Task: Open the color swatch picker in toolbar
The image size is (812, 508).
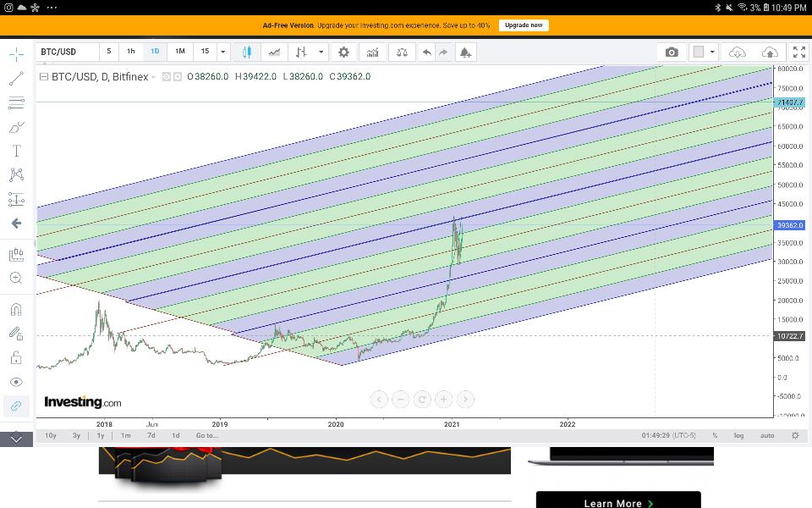Action: [x=699, y=52]
